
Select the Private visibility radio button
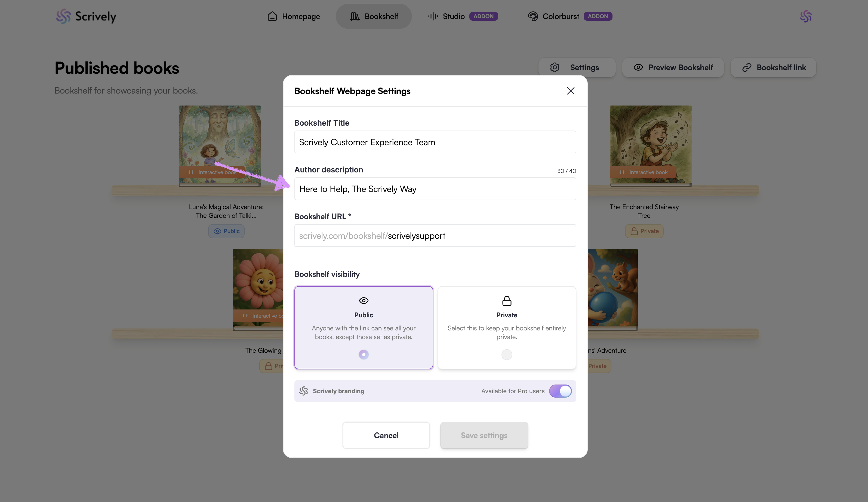506,354
